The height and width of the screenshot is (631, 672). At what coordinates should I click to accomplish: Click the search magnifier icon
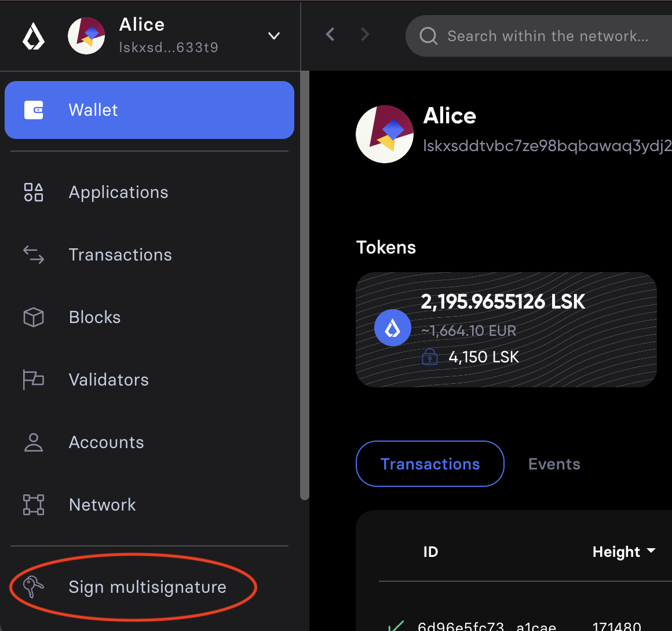pyautogui.click(x=428, y=36)
